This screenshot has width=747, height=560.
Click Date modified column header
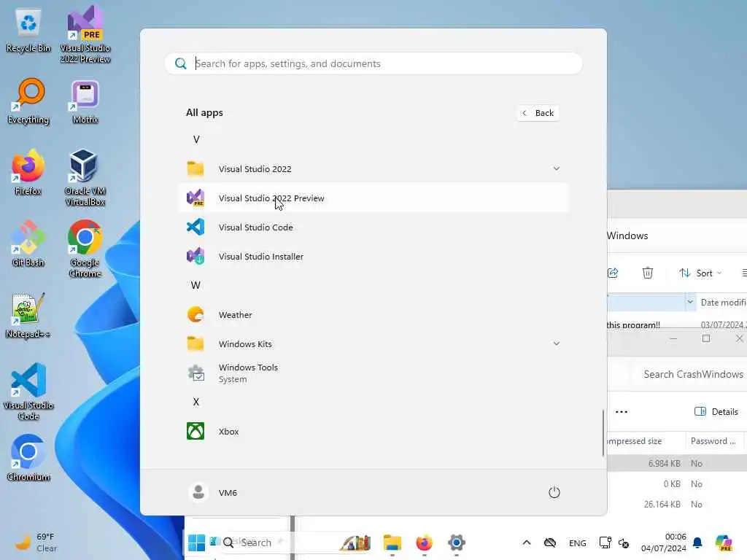[x=721, y=303]
